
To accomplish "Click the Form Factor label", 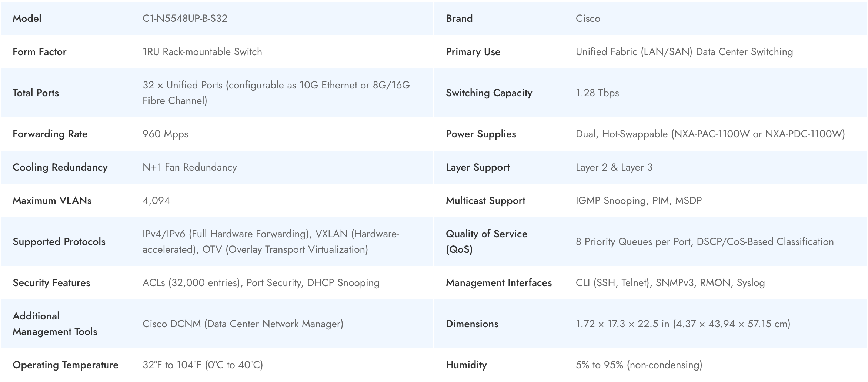I will (x=40, y=52).
